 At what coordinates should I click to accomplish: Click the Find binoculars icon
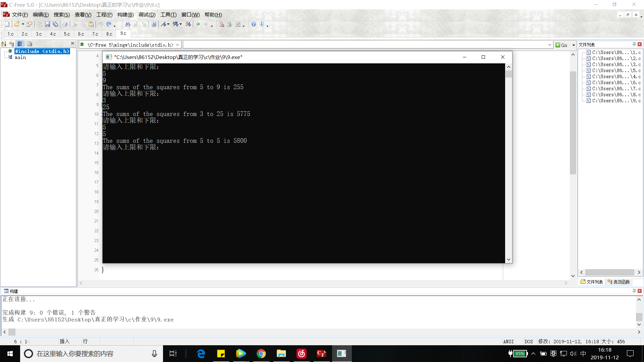[127, 24]
